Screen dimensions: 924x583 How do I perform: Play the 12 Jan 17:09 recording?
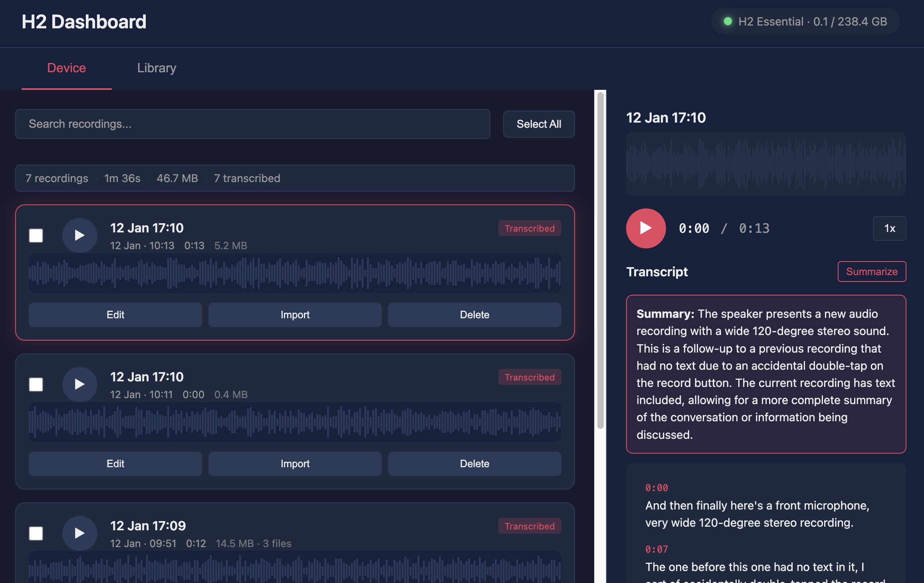coord(79,533)
